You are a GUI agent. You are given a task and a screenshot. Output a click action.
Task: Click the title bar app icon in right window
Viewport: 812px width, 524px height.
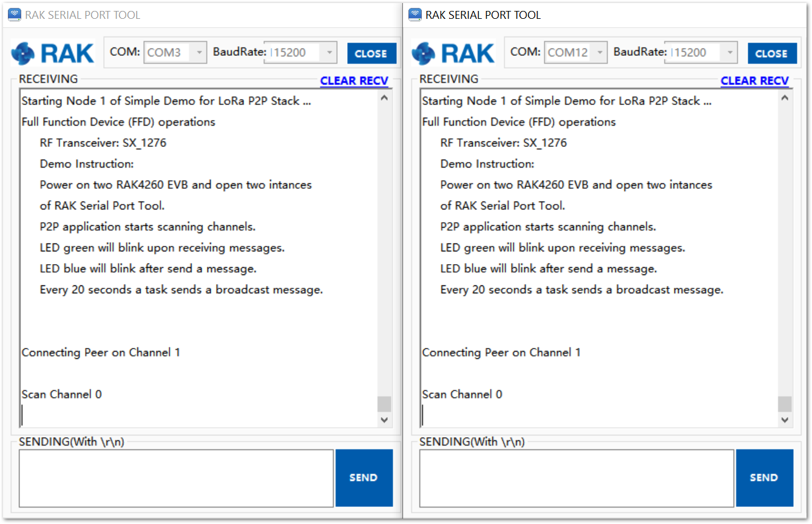click(415, 15)
